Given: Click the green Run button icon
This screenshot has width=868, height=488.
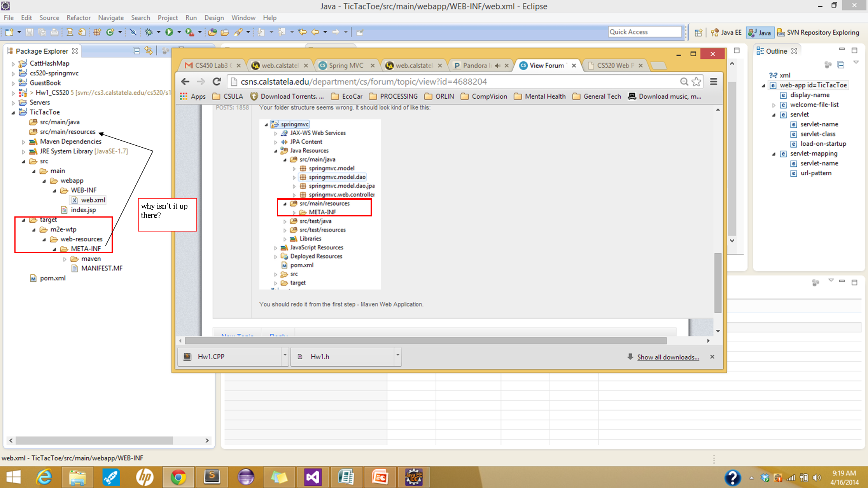Looking at the screenshot, I should coord(169,32).
